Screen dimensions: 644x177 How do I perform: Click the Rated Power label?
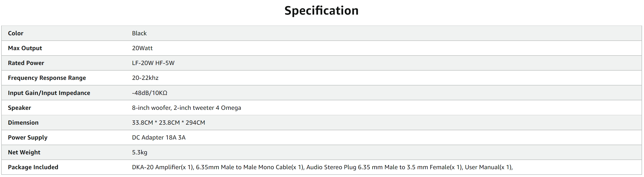pos(26,63)
